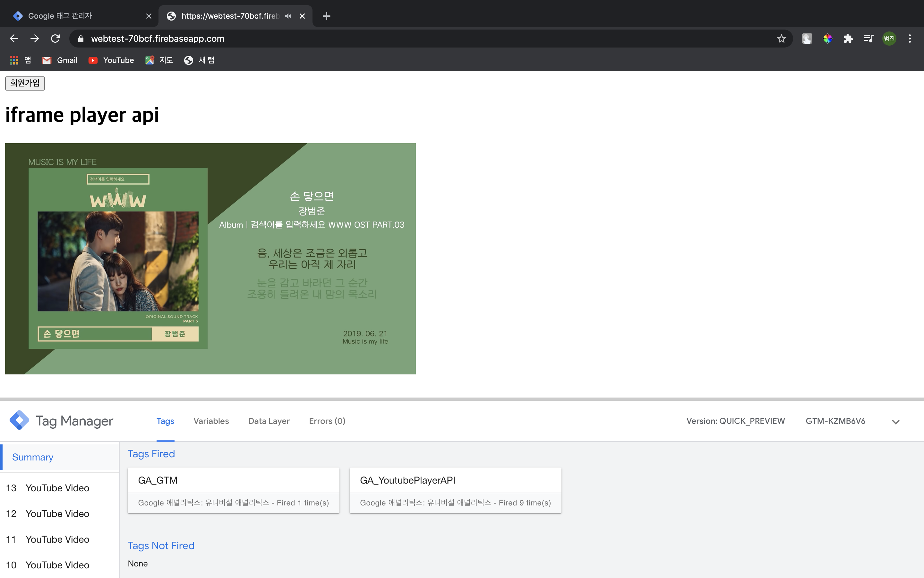Open the Errors (0) tab
Viewport: 924px width, 578px height.
(327, 421)
